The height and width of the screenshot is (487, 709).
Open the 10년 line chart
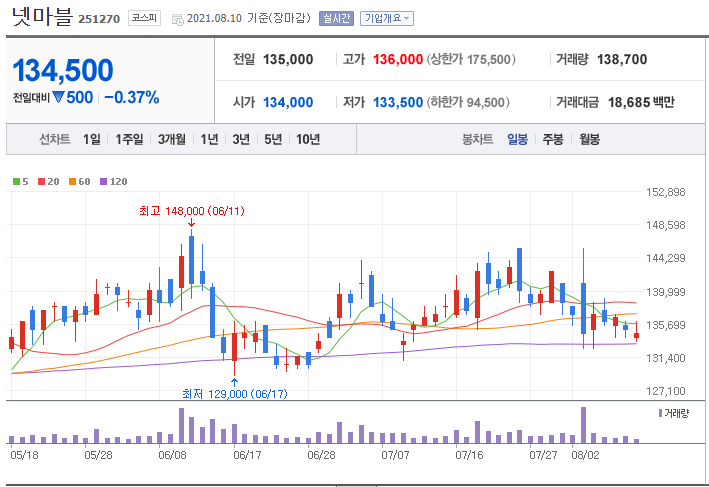308,139
